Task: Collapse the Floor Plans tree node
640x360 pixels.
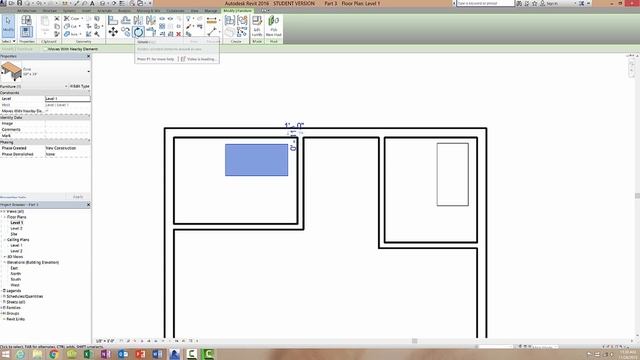Action: point(4,217)
